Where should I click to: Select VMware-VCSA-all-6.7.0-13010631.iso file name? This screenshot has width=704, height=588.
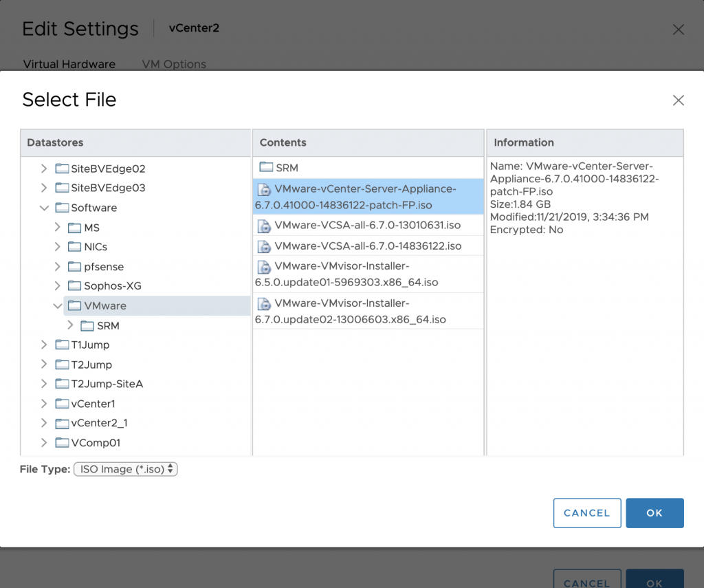[367, 225]
